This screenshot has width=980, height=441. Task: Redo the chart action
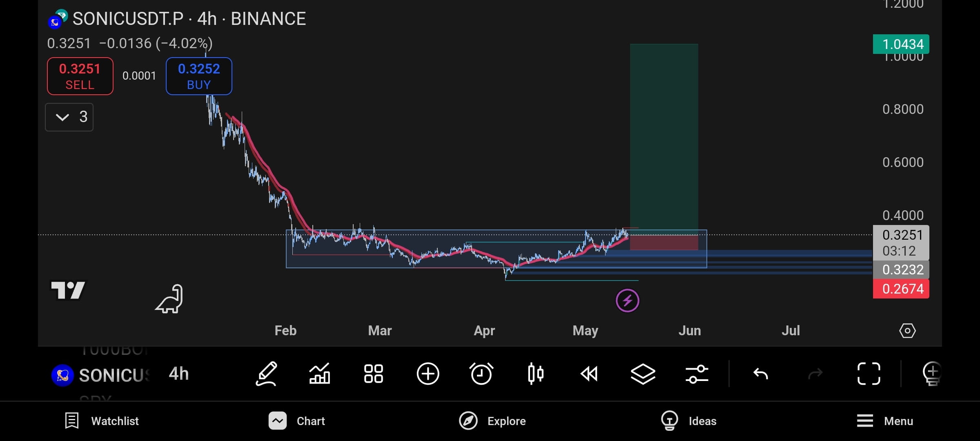pyautogui.click(x=815, y=374)
